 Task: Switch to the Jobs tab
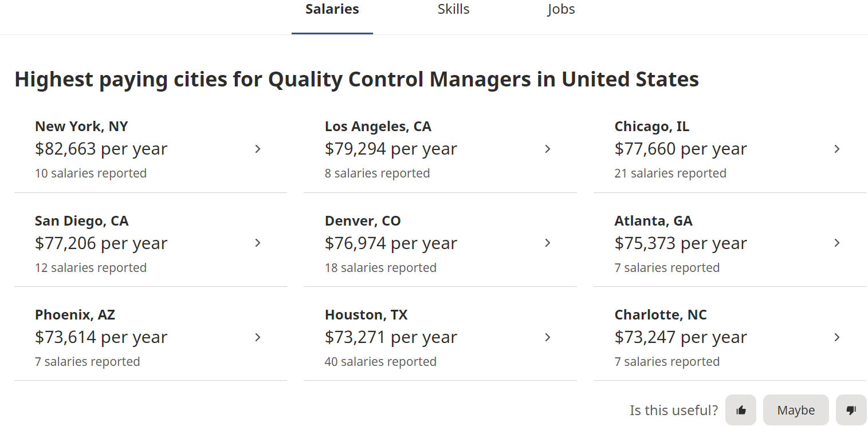pos(561,10)
